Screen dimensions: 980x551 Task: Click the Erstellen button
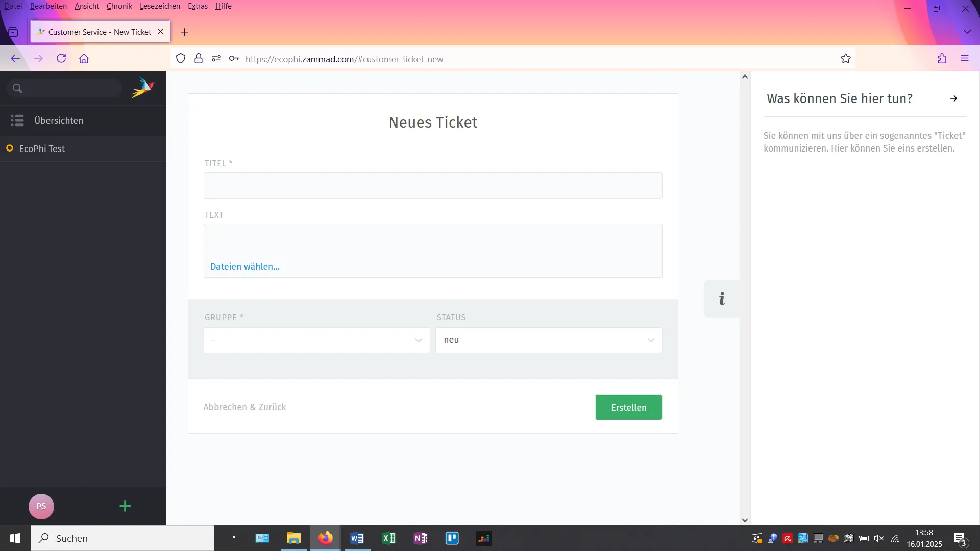point(628,407)
